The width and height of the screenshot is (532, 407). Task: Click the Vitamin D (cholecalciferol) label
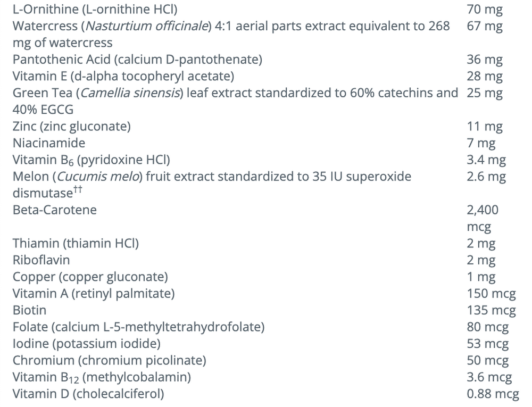pos(88,394)
